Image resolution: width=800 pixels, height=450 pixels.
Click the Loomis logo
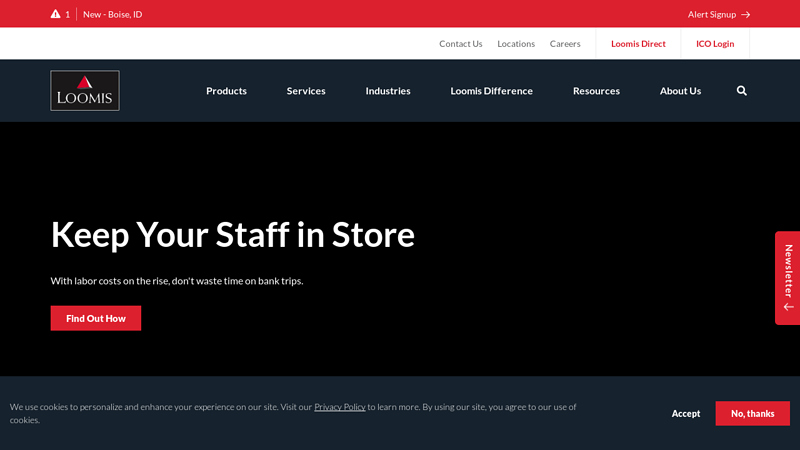click(85, 90)
